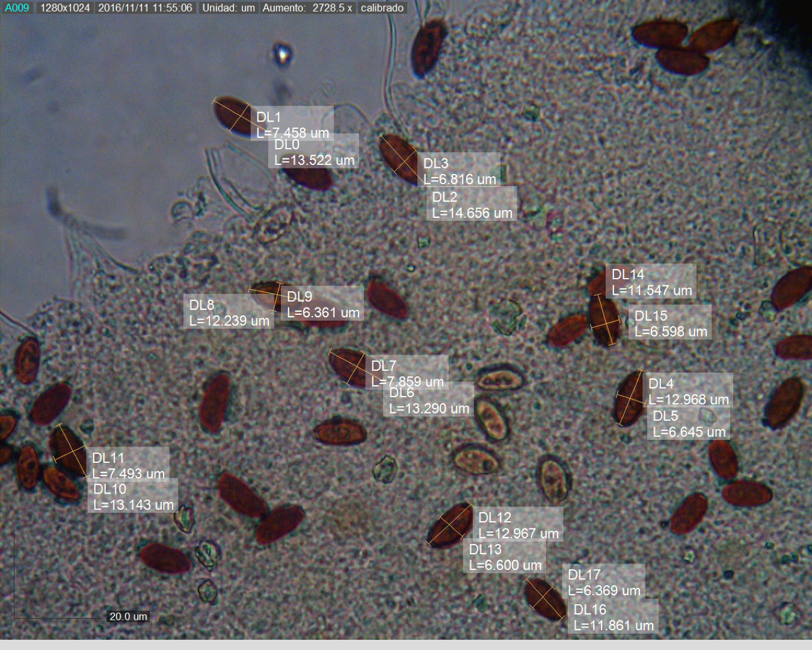Click the 2016/11/11 timestamp in header
Screen dimensions: 812x650
coord(145,8)
